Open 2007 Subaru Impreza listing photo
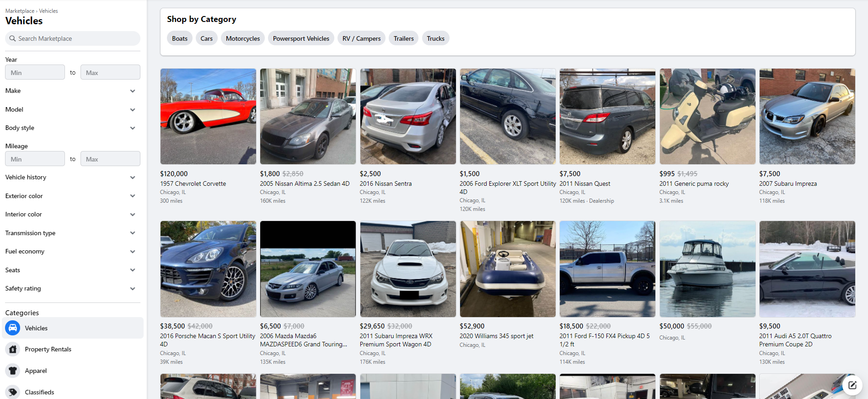The width and height of the screenshot is (868, 399). pyautogui.click(x=807, y=116)
